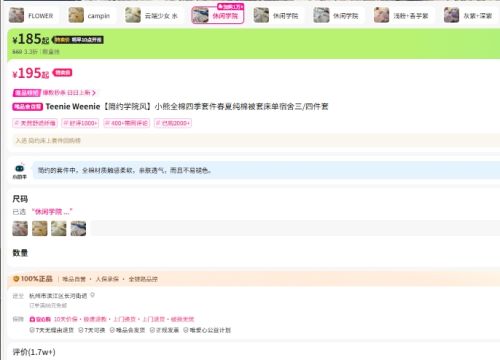
Task: Click the 人保承保 guarantee text
Action: (x=107, y=279)
